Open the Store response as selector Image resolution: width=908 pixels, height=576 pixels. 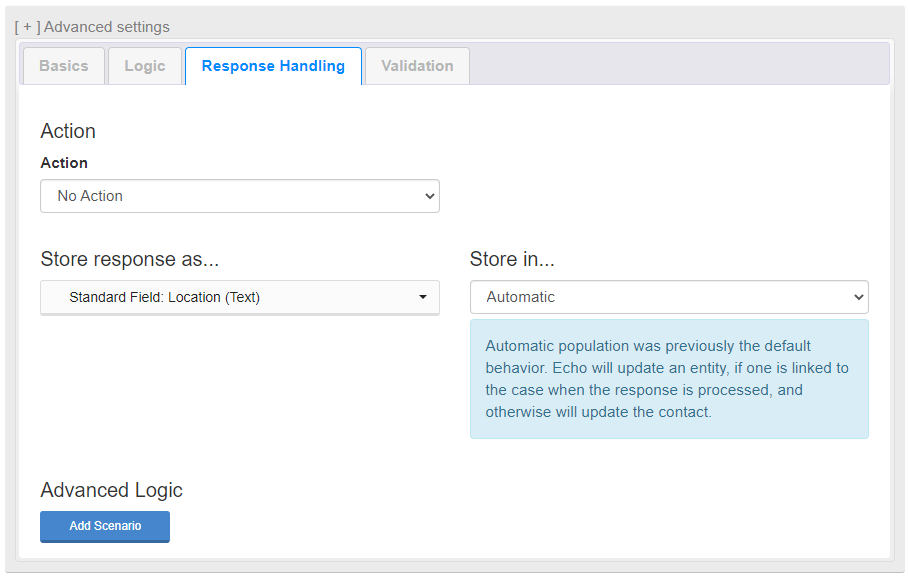click(240, 298)
